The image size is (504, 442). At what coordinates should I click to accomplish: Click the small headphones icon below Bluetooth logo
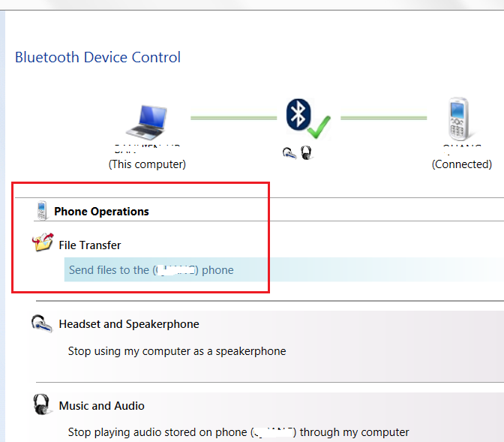[x=306, y=153]
